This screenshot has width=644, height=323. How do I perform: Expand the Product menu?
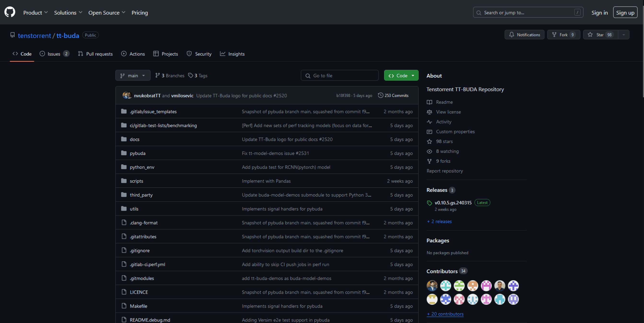[35, 12]
